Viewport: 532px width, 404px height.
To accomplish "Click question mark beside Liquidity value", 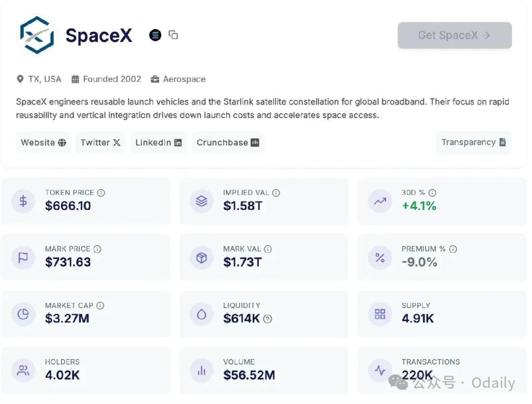I will point(267,319).
